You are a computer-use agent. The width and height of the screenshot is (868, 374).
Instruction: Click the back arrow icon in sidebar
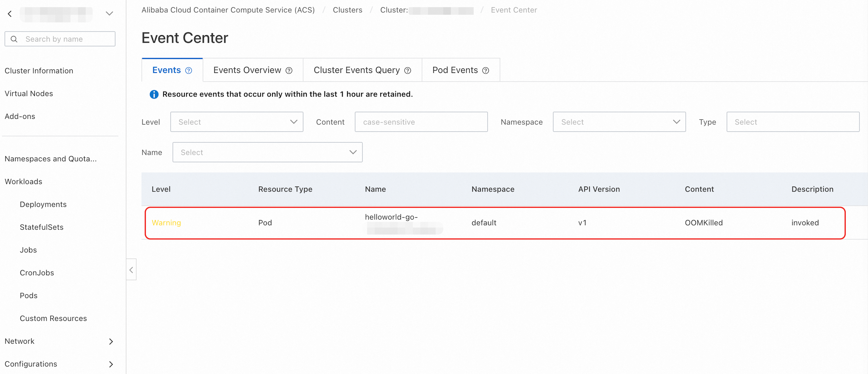pos(10,14)
